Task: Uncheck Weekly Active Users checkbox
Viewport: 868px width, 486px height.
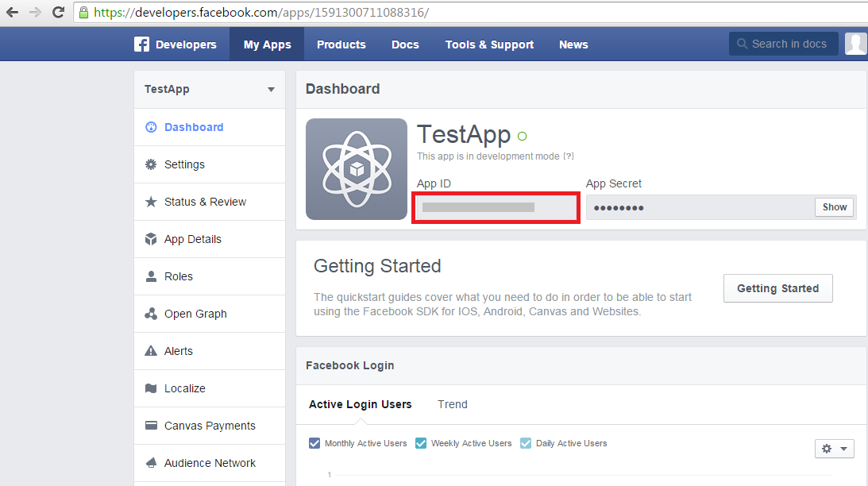Action: [421, 443]
